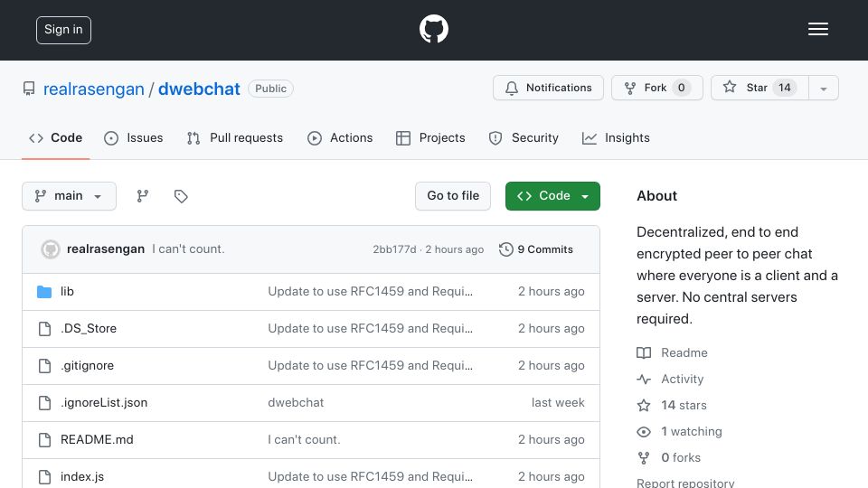
Task: Open the Actions tab
Action: (x=340, y=137)
